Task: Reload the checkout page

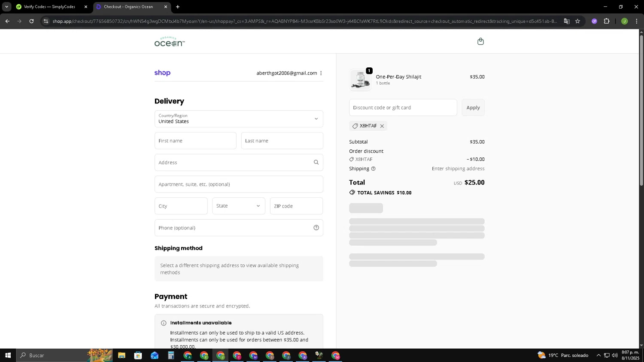Action: tap(31, 21)
